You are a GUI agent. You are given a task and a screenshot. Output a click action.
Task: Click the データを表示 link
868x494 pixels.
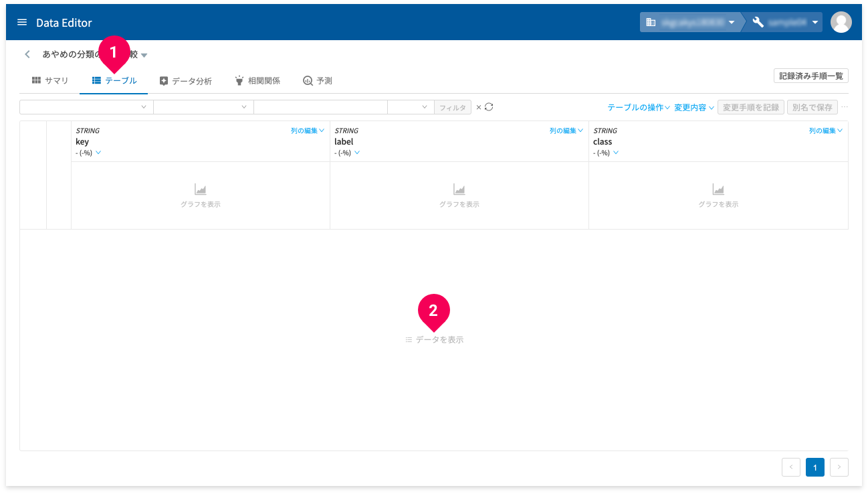point(435,340)
